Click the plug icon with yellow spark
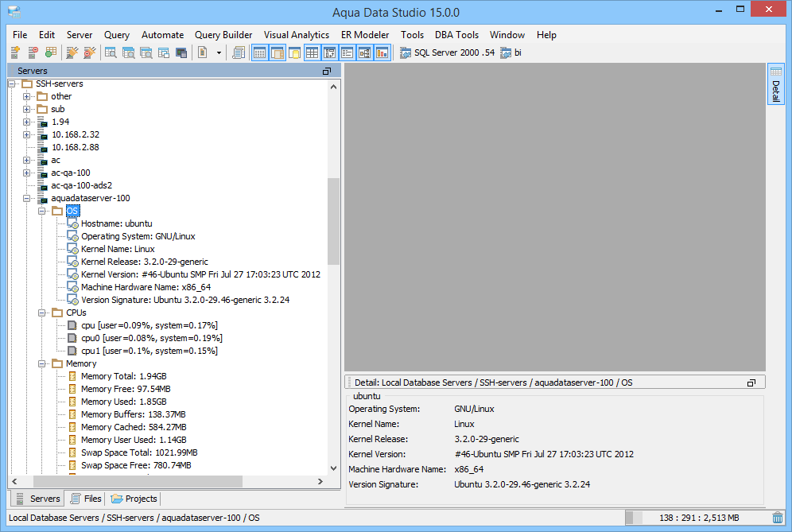Viewport: 792px width, 532px height. [72, 52]
